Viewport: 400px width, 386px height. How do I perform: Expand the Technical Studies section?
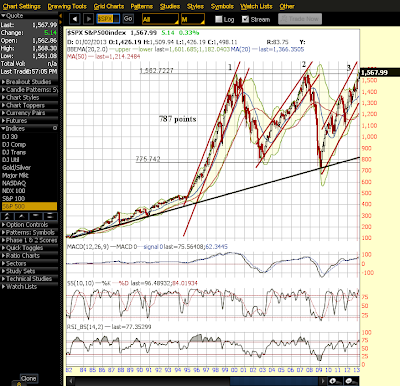[27, 279]
